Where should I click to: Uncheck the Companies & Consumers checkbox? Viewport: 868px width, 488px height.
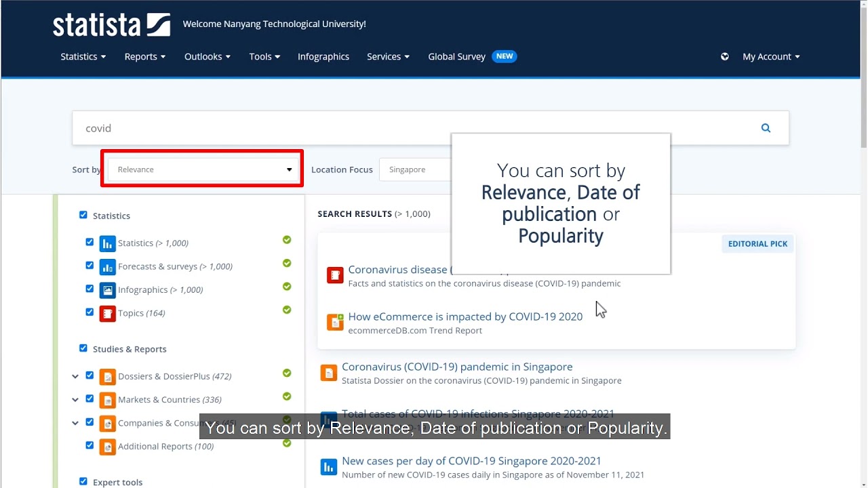[x=90, y=422]
